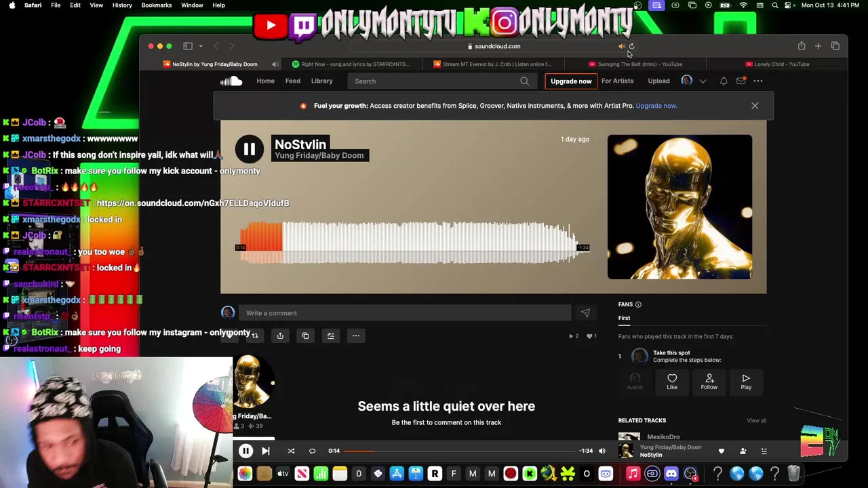Screen dimensions: 868x488
Task: Open the messages envelope icon
Action: [x=741, y=81]
